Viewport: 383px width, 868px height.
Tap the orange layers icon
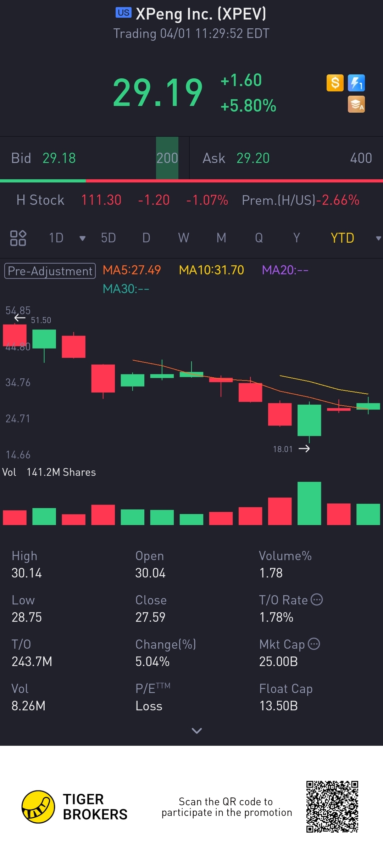coord(356,105)
